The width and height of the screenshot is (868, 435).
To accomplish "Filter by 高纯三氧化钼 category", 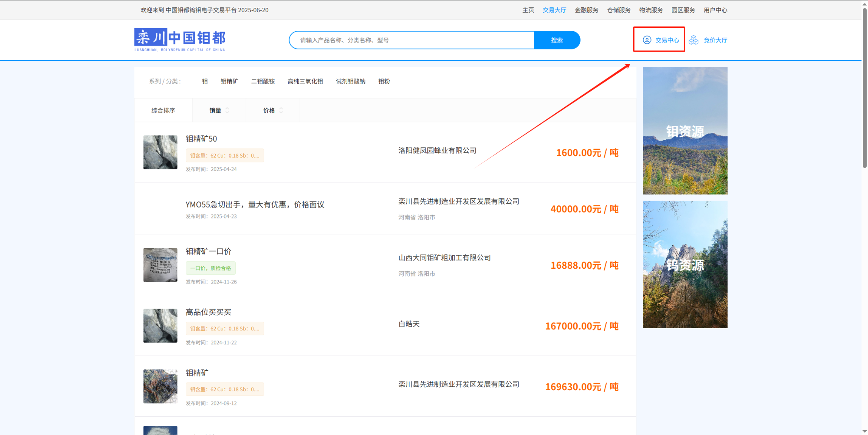I will 305,81.
